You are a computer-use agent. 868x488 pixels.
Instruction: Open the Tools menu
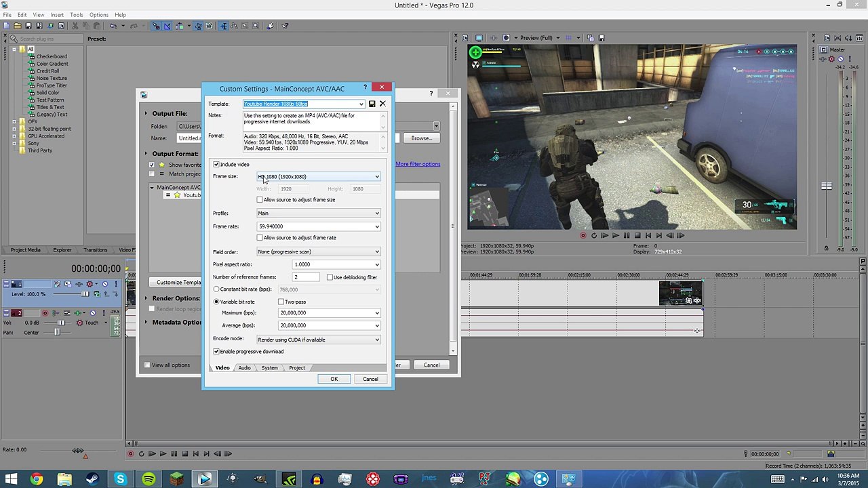[x=77, y=15]
